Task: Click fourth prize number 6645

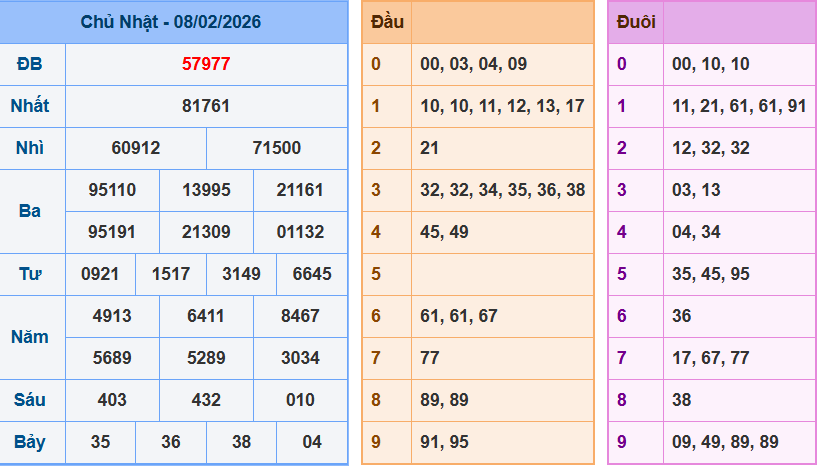Action: tap(312, 274)
